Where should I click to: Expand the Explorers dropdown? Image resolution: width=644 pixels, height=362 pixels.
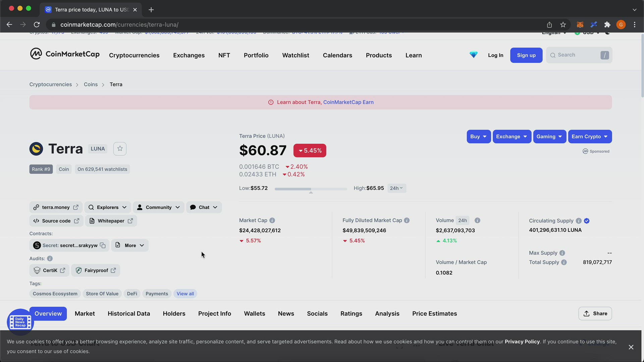pyautogui.click(x=108, y=207)
